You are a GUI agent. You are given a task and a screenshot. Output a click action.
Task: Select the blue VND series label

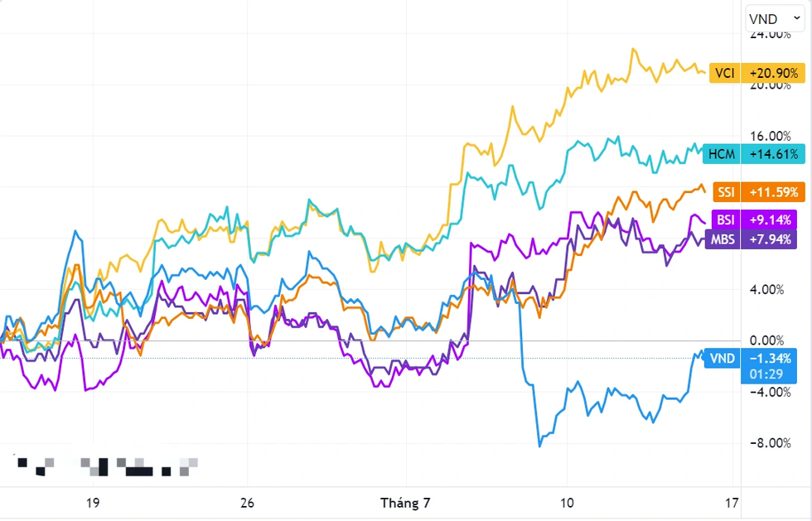click(723, 358)
